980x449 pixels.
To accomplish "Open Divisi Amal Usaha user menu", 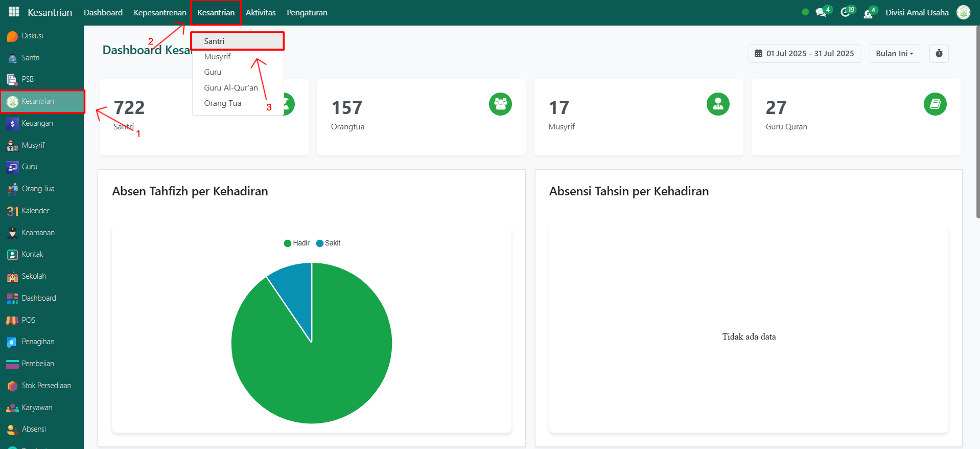I will point(917,12).
